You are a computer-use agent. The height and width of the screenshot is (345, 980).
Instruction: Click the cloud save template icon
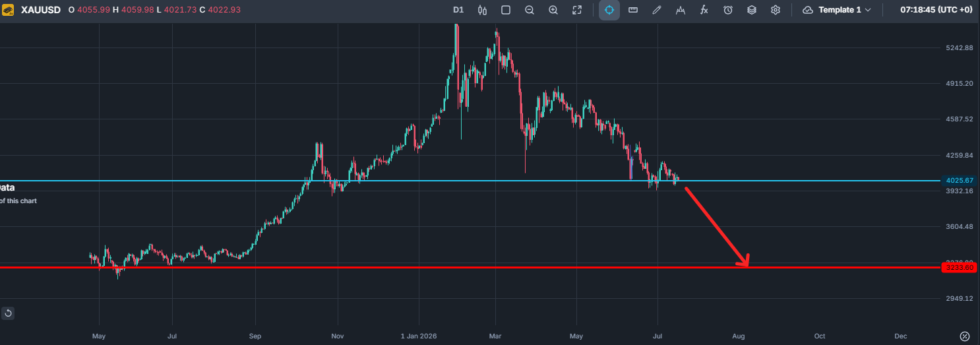(808, 10)
